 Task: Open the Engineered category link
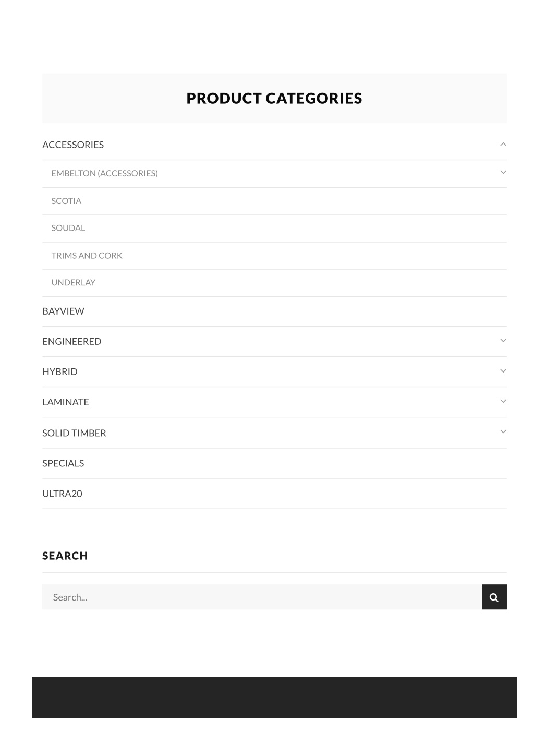(71, 341)
